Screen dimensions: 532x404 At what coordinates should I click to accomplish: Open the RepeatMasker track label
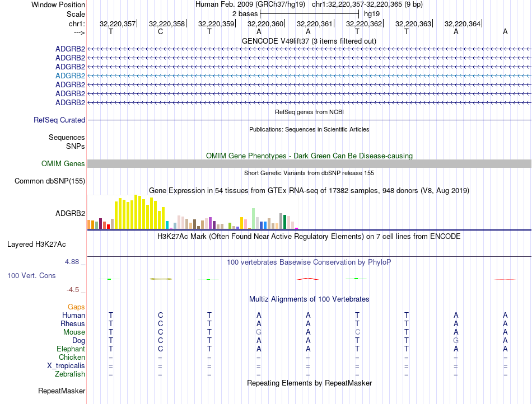pos(62,391)
